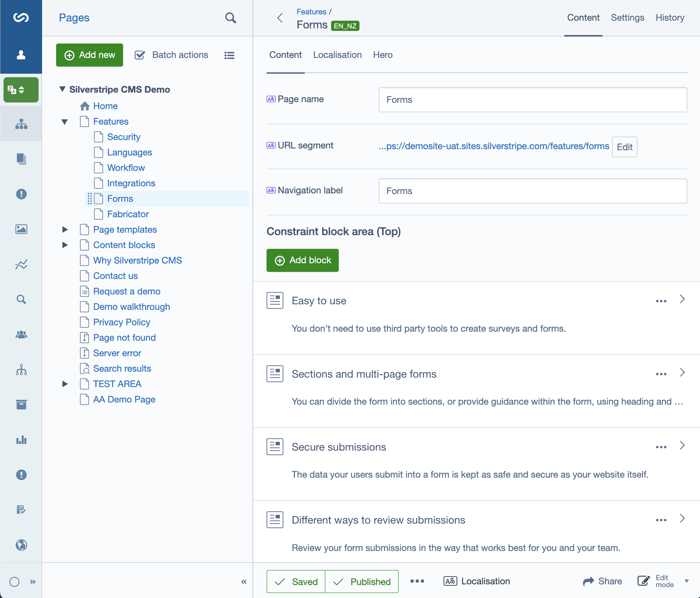Click the Silverstripe logo icon
Viewport: 700px width, 598px height.
21,18
